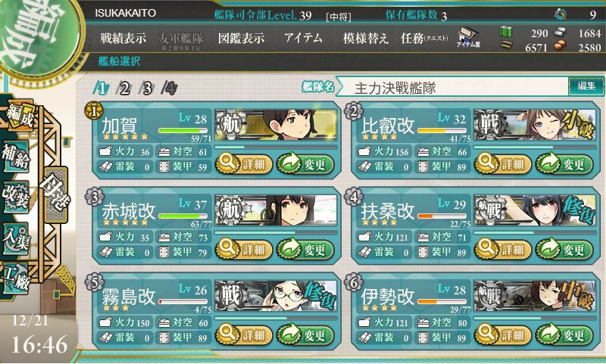The image size is (606, 364).
Task: Open the アイテム屋 item shop icon
Action: point(468,37)
